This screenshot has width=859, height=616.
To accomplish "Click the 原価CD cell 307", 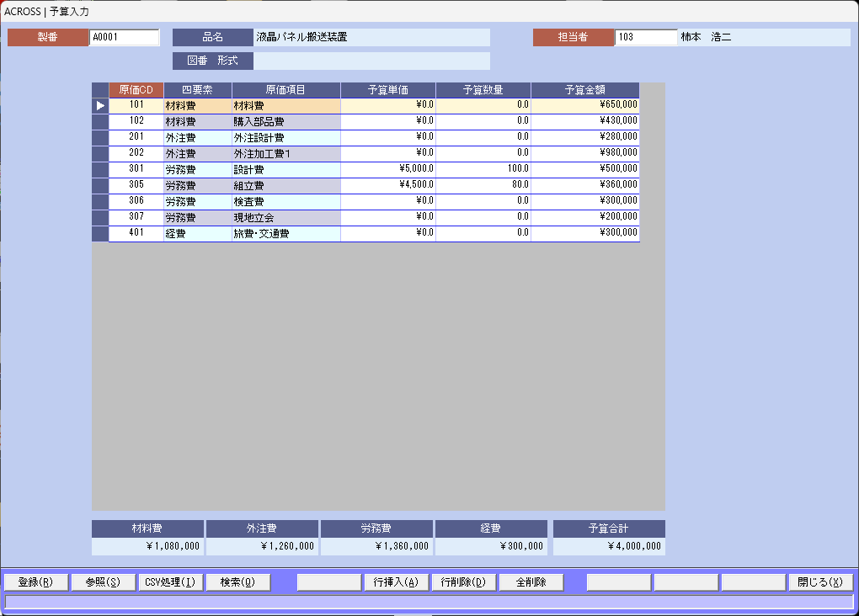I will [x=136, y=217].
